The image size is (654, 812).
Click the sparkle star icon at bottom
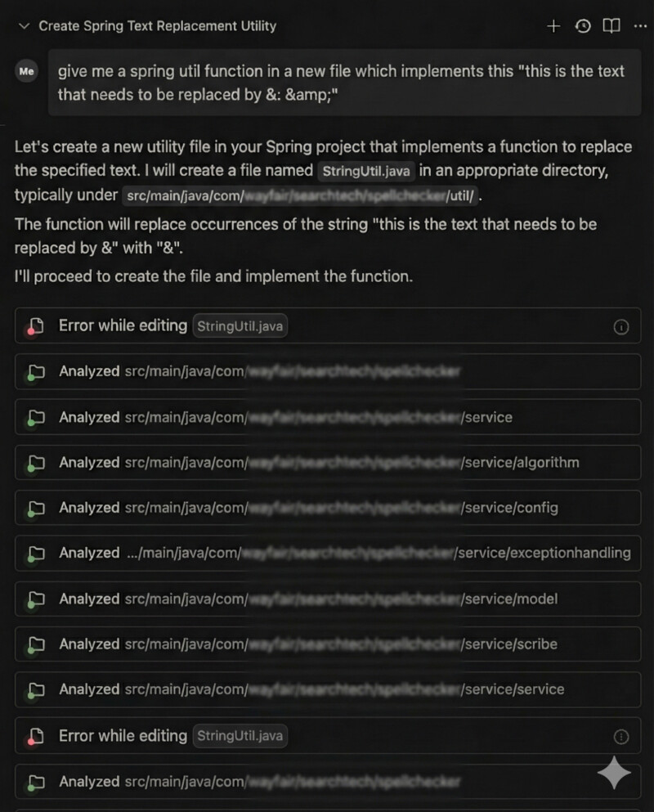click(614, 772)
